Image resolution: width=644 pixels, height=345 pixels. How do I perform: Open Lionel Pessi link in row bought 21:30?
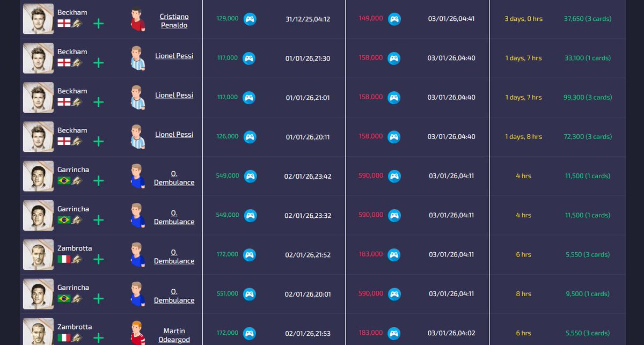[174, 56]
